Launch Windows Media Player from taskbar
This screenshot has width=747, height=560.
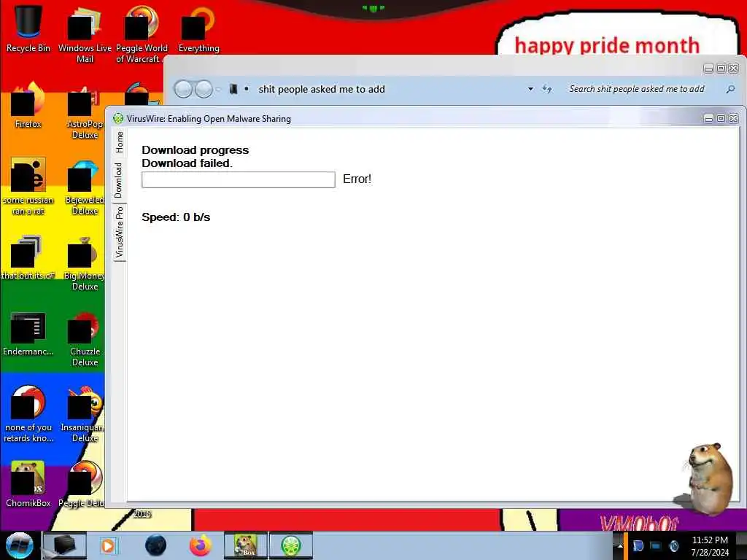[108, 545]
